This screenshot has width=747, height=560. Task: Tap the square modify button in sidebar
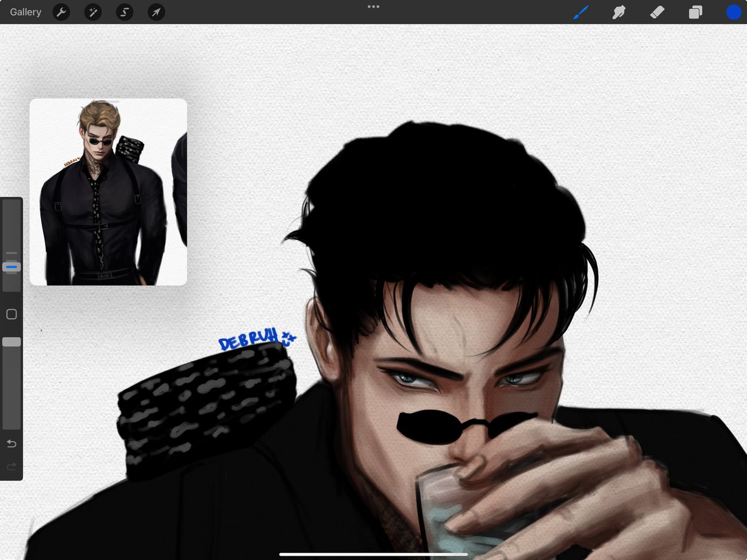tap(11, 314)
